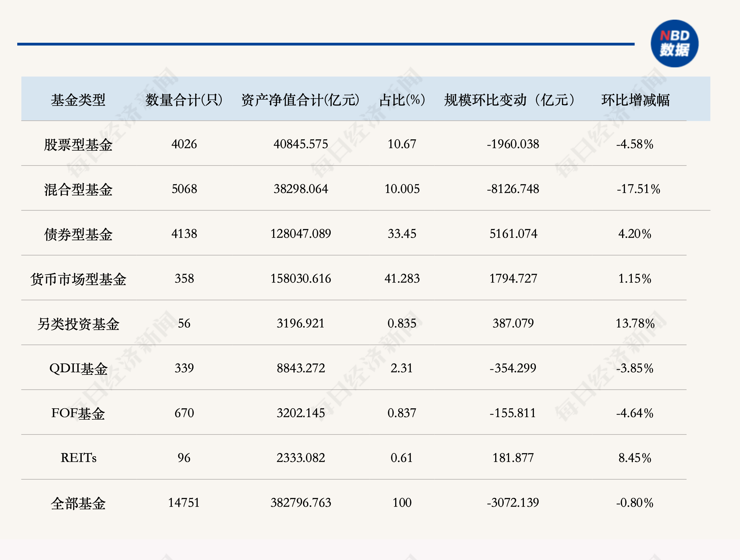Click the REITs value 2333.082

(301, 458)
